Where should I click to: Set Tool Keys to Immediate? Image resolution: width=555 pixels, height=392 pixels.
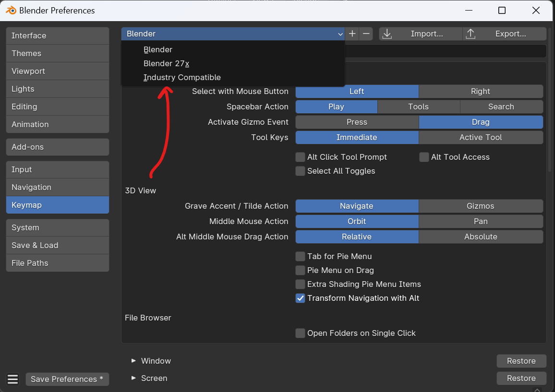[357, 138]
